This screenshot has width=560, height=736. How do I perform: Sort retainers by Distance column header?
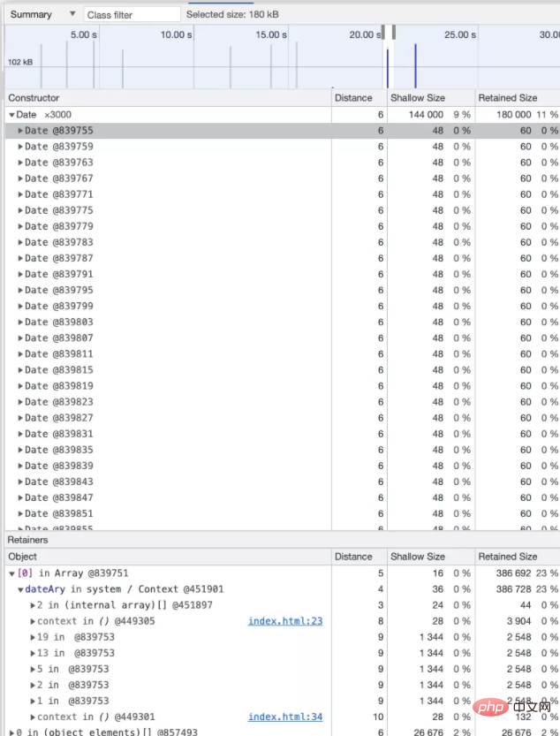point(359,557)
